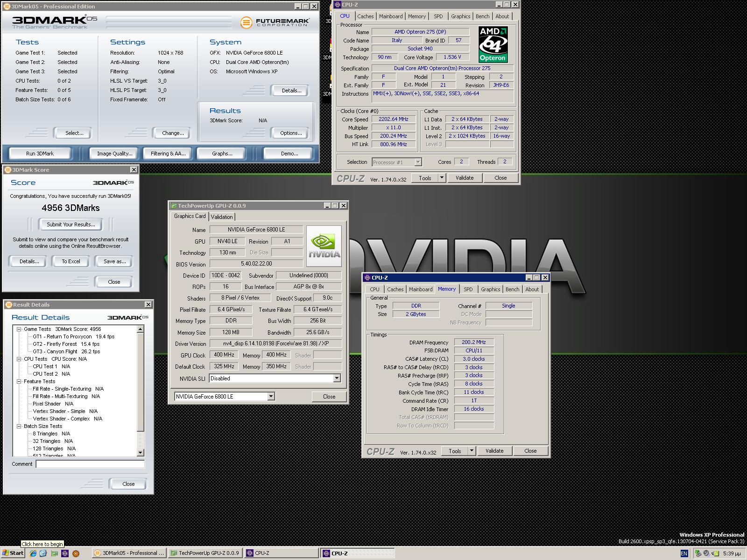This screenshot has height=560, width=747.
Task: Click the 3DMark05 title bar icon
Action: coord(7,7)
